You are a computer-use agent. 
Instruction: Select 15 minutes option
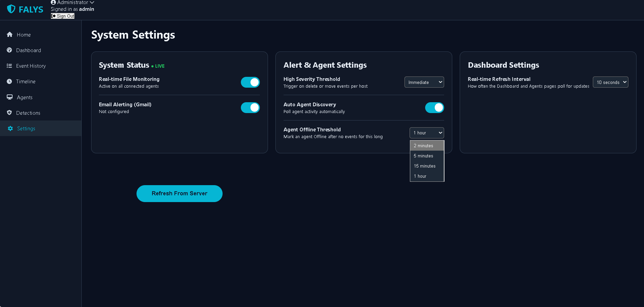click(427, 166)
